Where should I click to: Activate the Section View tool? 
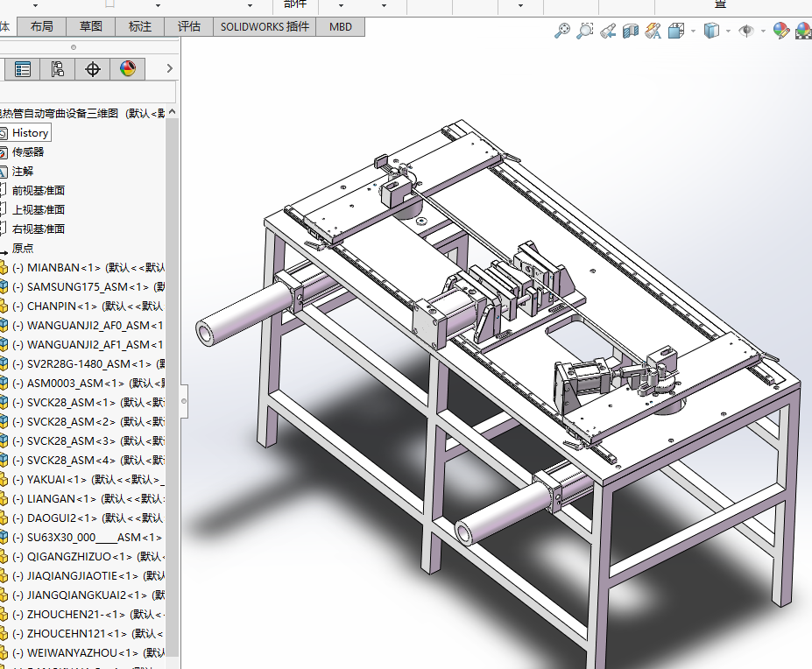(x=631, y=31)
